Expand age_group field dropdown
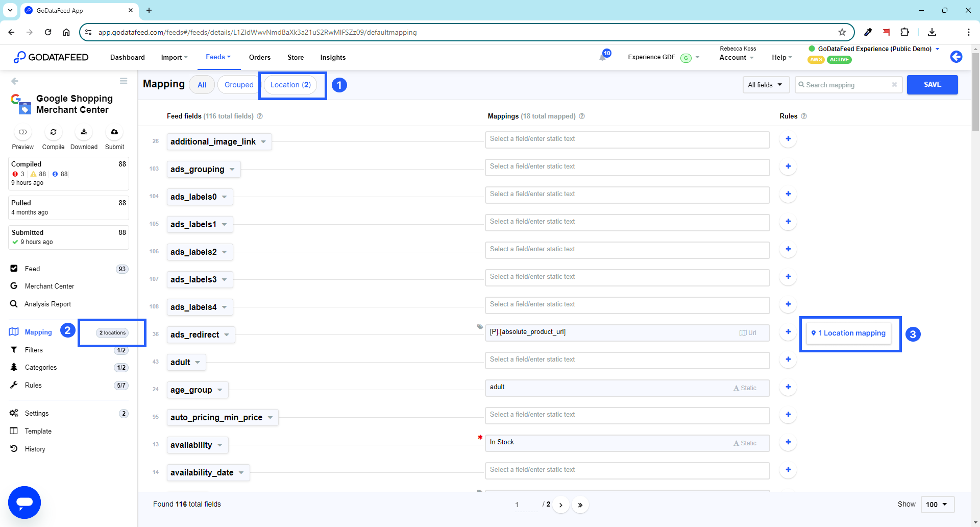The image size is (980, 527). coord(220,390)
